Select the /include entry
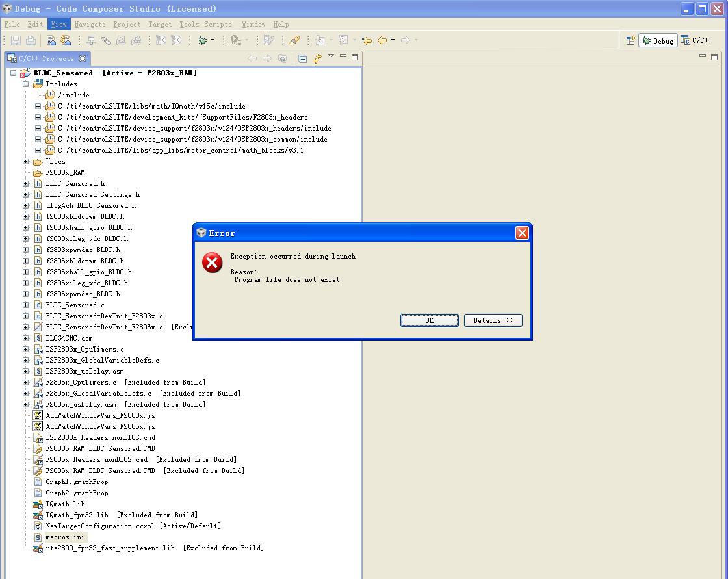This screenshot has height=579, width=728. [x=74, y=95]
